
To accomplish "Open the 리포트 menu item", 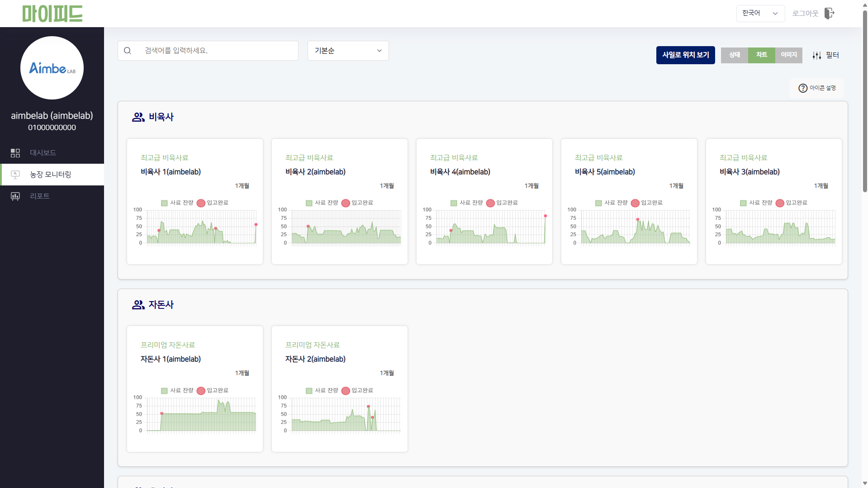I will pos(40,196).
